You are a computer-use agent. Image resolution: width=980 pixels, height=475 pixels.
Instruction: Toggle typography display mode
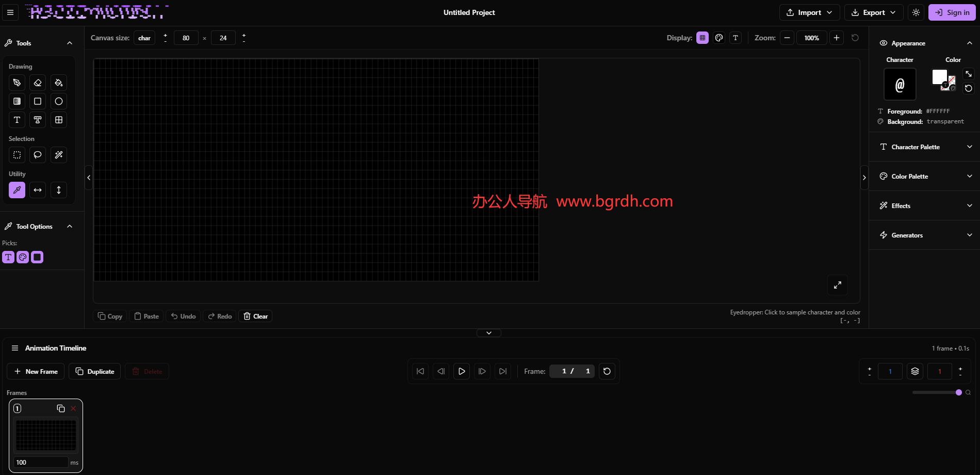735,37
